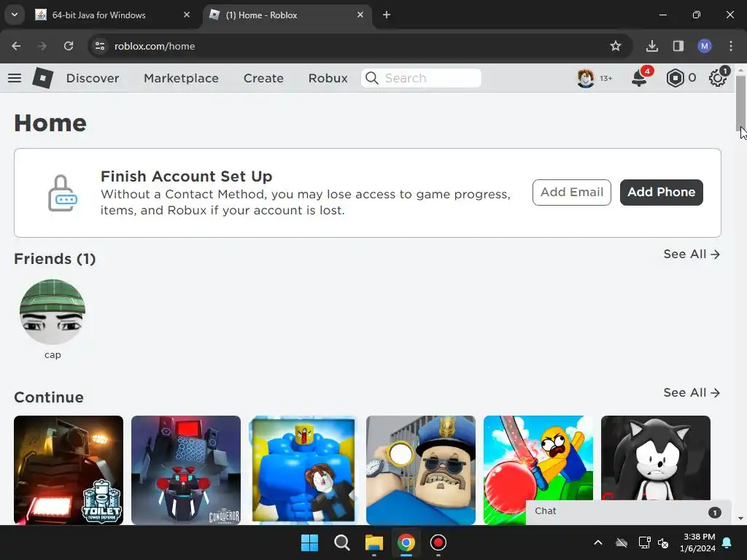Open the Robux page
This screenshot has width=747, height=560.
(x=328, y=78)
